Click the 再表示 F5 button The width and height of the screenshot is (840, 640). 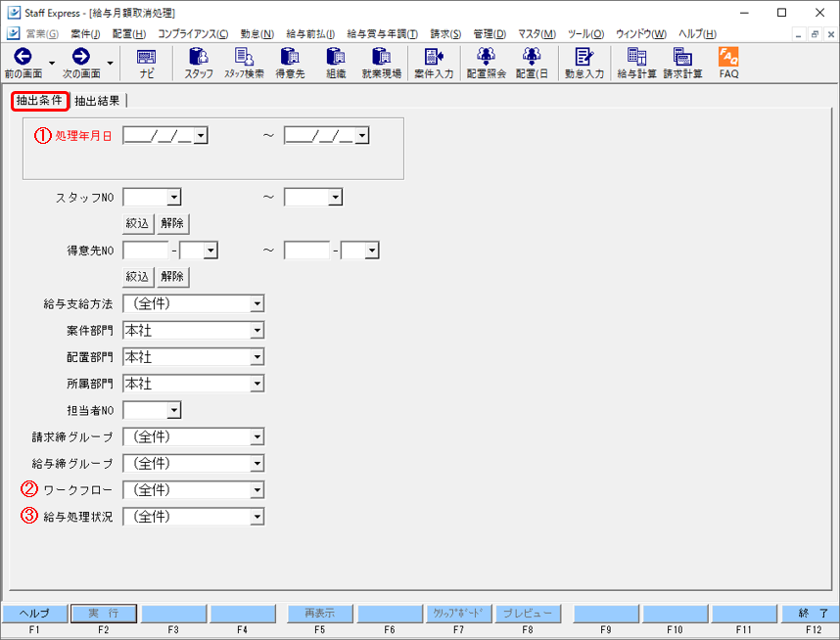(320, 614)
